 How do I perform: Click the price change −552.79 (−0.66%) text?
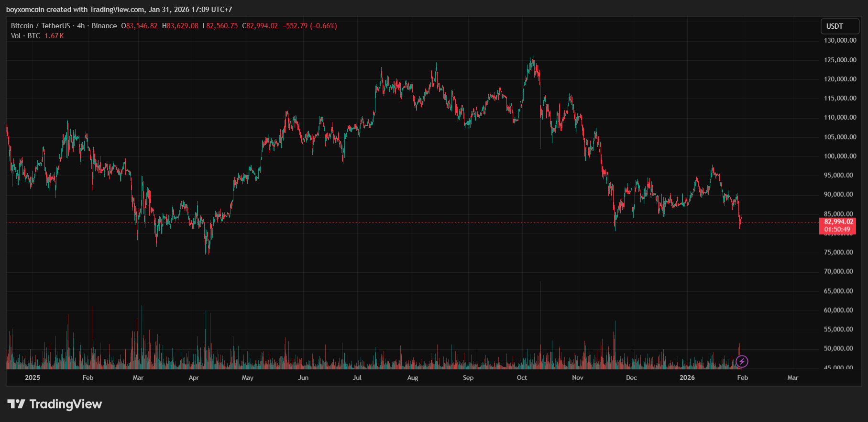[309, 26]
